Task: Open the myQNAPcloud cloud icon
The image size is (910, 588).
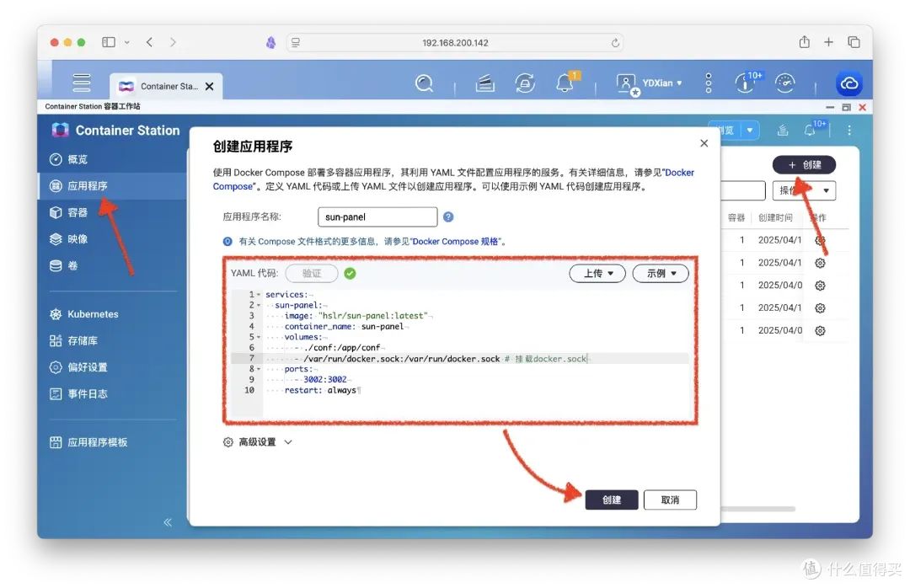Action: (848, 83)
